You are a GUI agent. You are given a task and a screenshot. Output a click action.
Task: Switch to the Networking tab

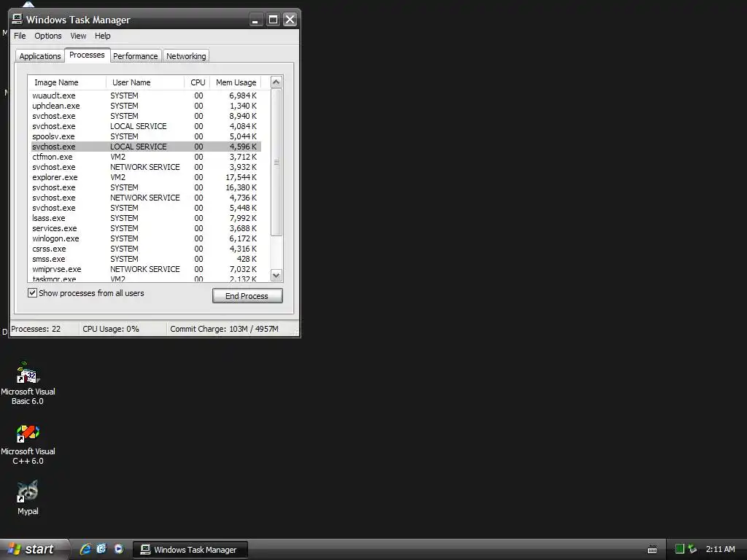click(x=186, y=56)
